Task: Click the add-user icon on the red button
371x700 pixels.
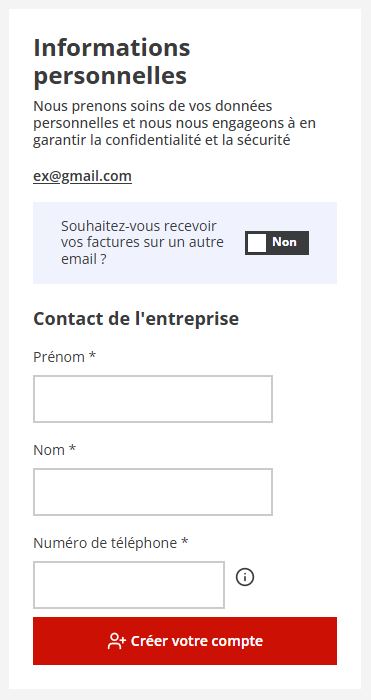Action: click(117, 641)
